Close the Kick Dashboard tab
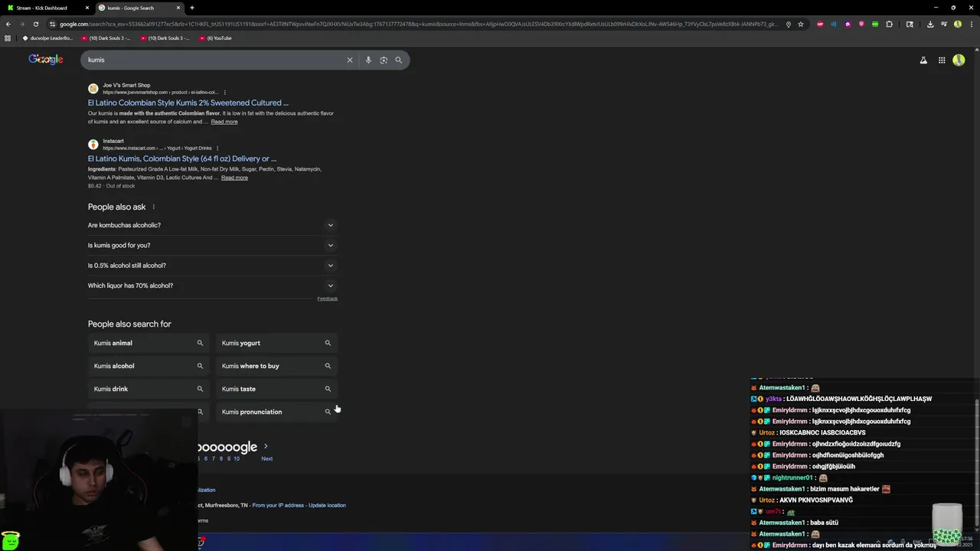Viewport: 980px width, 551px height. click(87, 8)
